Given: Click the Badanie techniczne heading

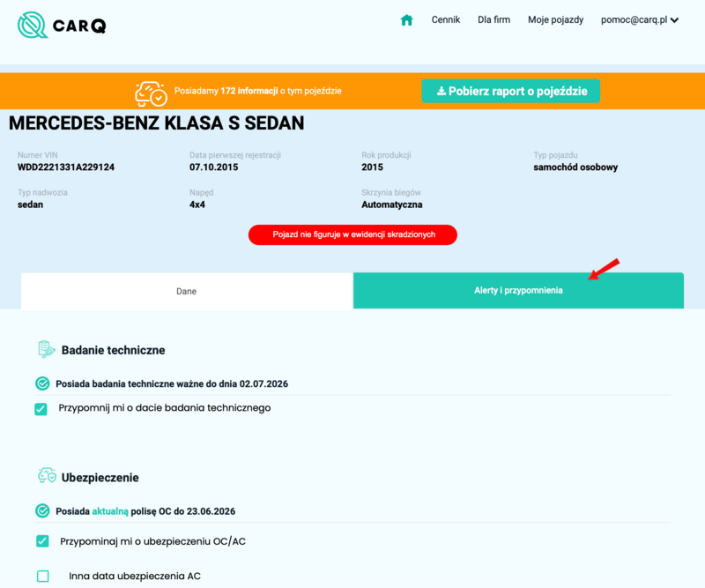Looking at the screenshot, I should click(x=114, y=350).
